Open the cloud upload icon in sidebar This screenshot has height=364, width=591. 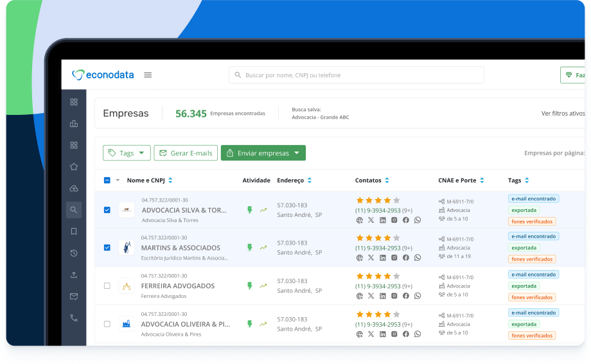[74, 188]
